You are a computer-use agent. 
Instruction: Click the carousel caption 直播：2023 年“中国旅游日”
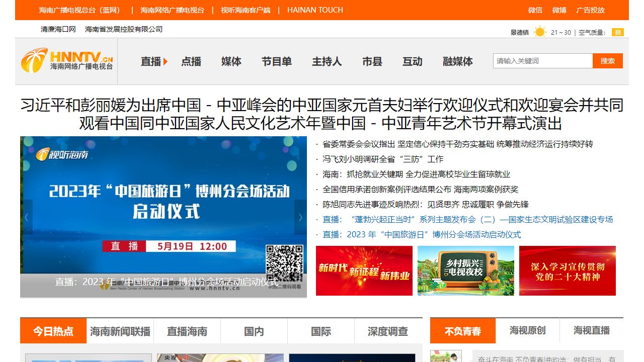(x=167, y=282)
